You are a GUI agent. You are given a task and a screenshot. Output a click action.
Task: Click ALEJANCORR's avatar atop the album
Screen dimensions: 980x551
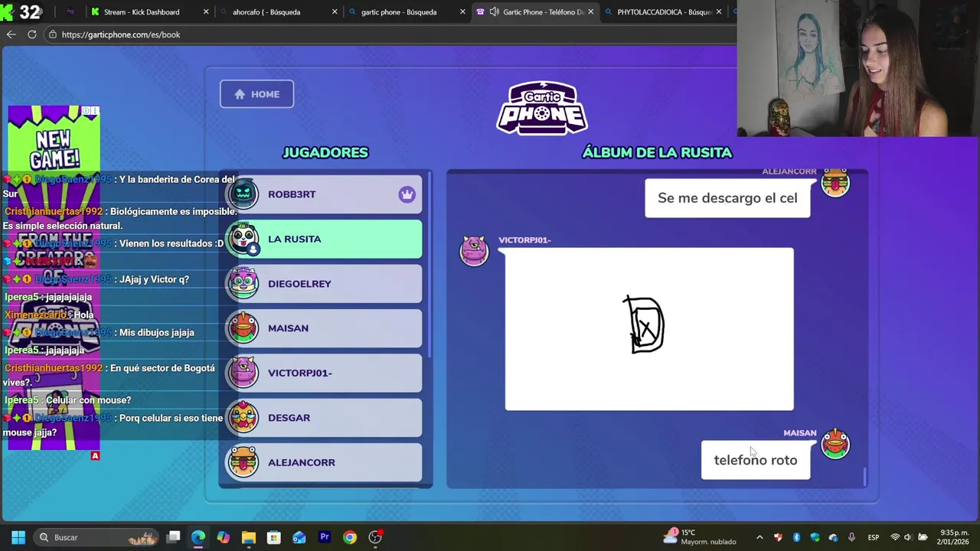[x=835, y=183]
